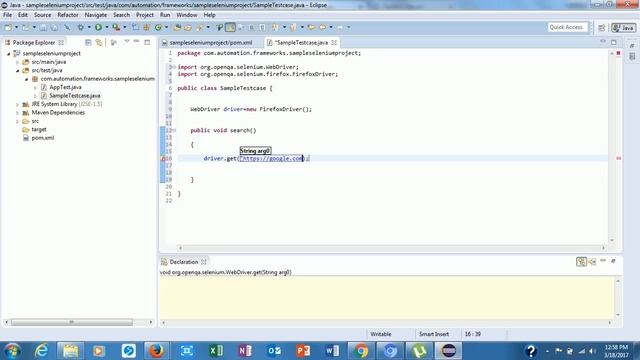640x360 pixels.
Task: Select pom.xml in the project tree
Action: (x=43, y=138)
